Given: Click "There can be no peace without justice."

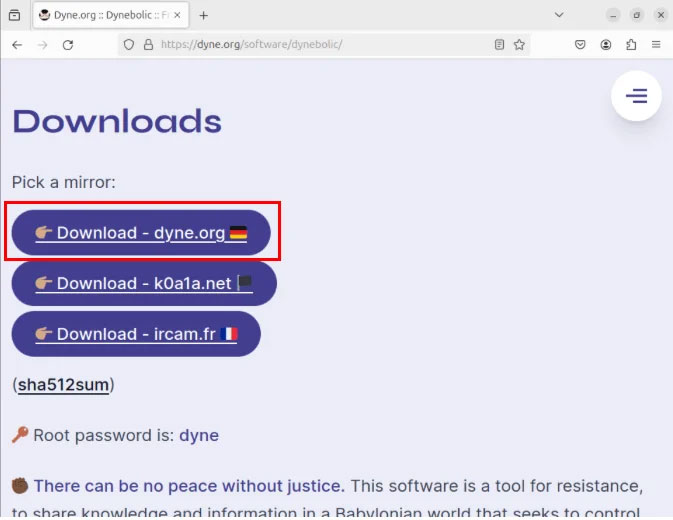Looking at the screenshot, I should tap(189, 486).
